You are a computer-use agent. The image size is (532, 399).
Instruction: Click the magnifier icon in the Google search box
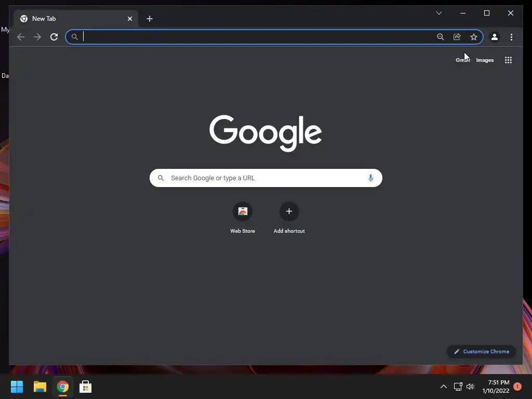(161, 178)
